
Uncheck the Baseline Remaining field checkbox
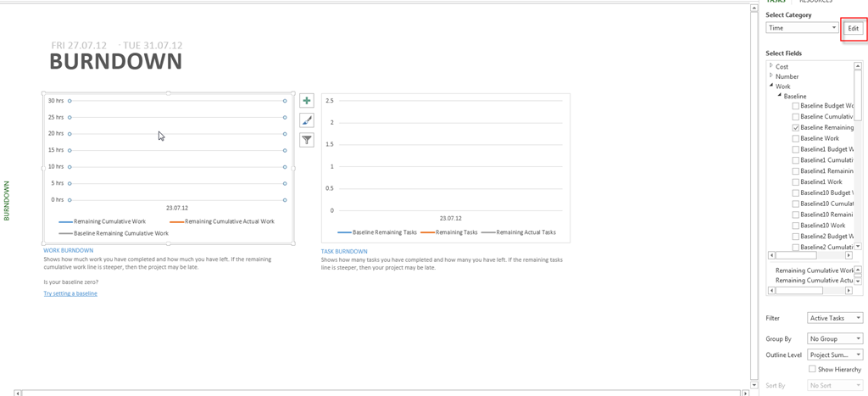point(796,128)
